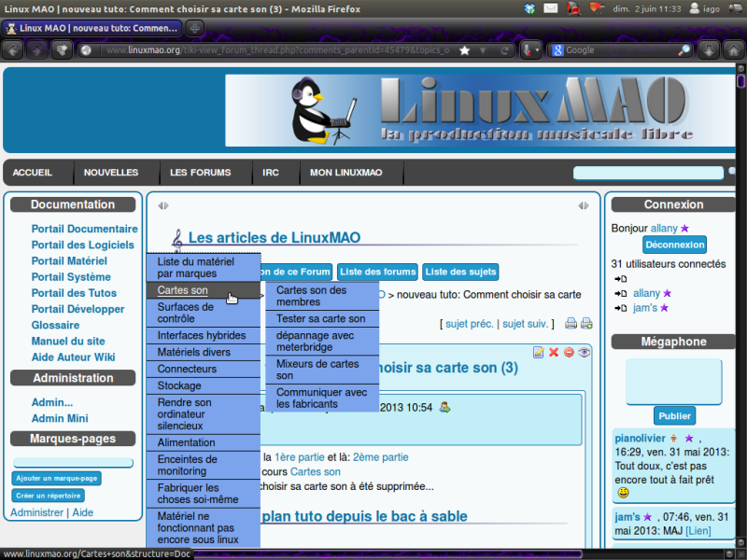This screenshot has height=560, width=747.
Task: Open the Glossaire link
Action: pos(55,325)
